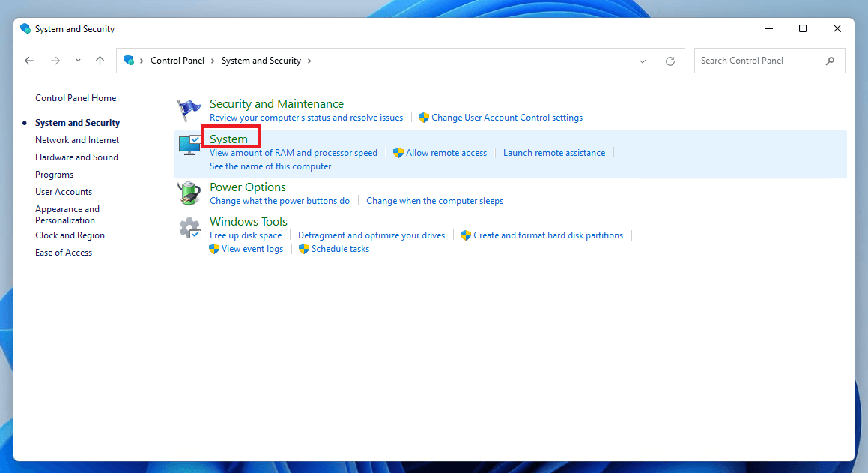Click the window title bar shield icon
Image resolution: width=868 pixels, height=473 pixels.
point(25,28)
